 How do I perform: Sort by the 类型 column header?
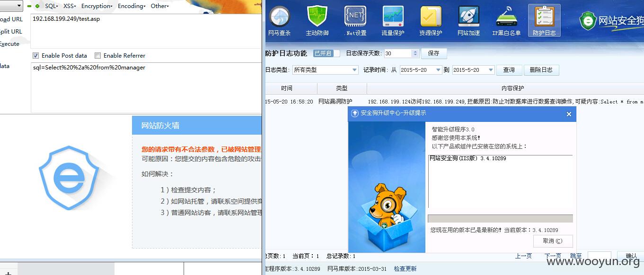click(x=342, y=88)
